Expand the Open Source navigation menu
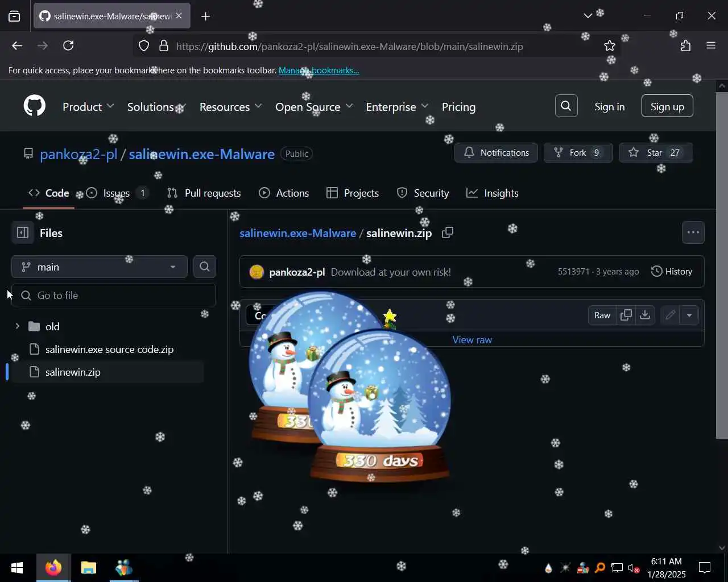 point(314,107)
